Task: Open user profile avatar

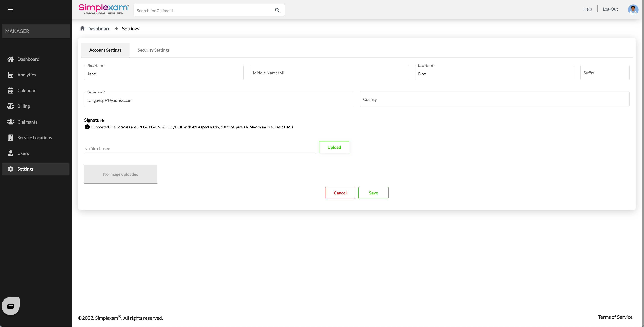Action: click(633, 10)
